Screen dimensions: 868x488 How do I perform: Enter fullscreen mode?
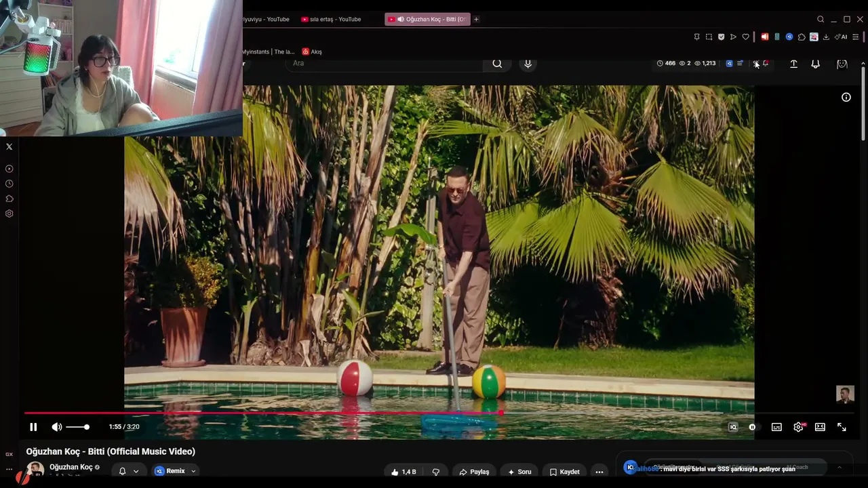(x=842, y=427)
